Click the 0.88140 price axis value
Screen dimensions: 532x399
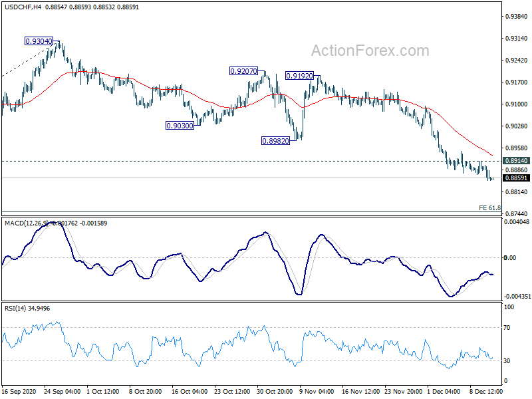(x=516, y=192)
